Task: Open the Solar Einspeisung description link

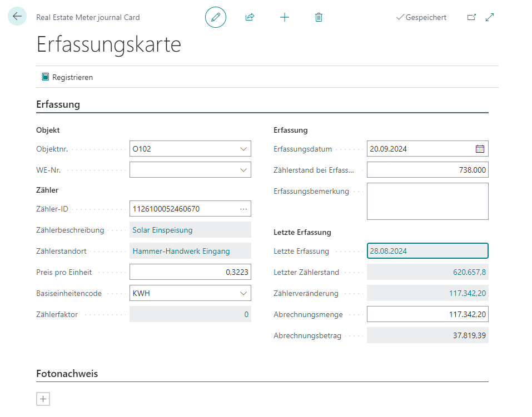Action: [x=162, y=230]
